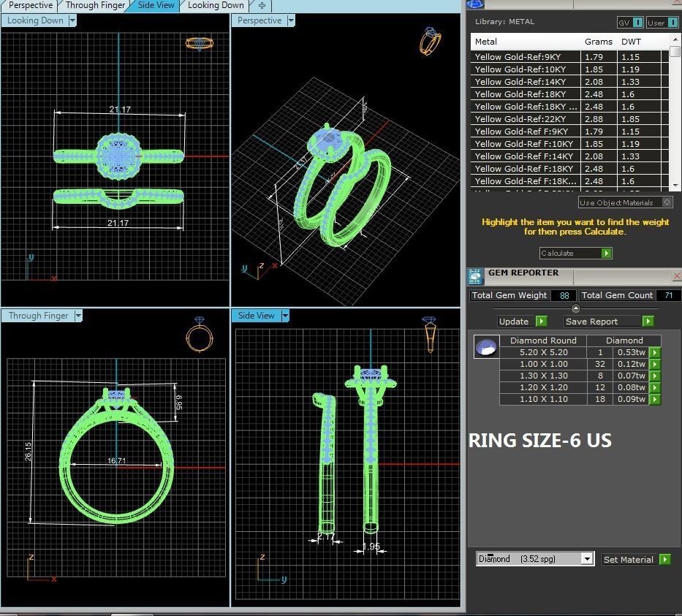Click the Gem Reporter panel icon

point(475,276)
